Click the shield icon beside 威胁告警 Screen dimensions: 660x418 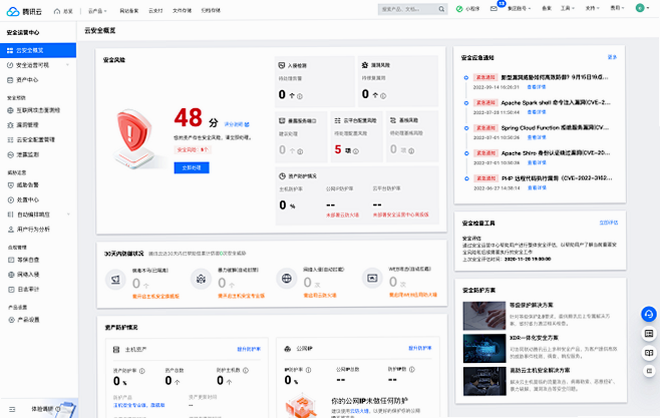pos(11,185)
